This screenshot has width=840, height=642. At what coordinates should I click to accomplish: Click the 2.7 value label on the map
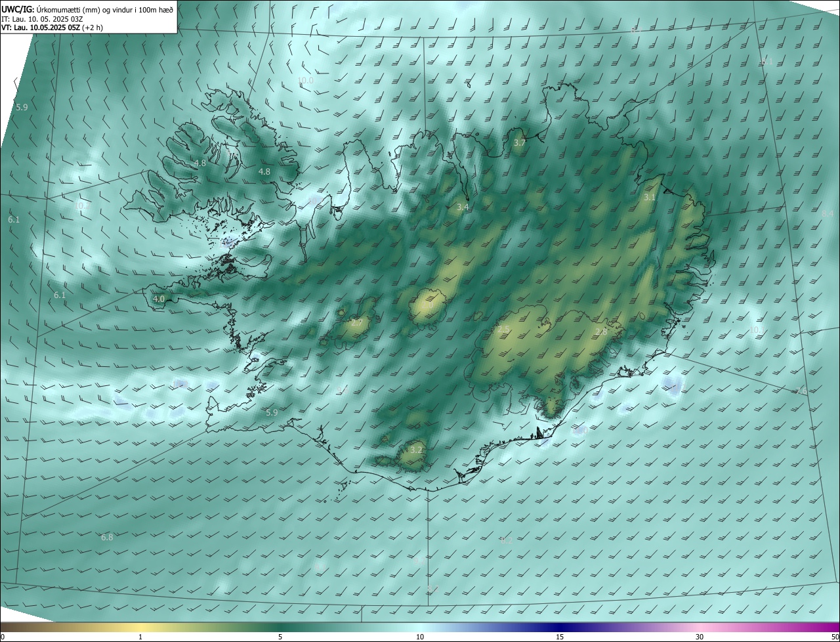click(x=356, y=322)
